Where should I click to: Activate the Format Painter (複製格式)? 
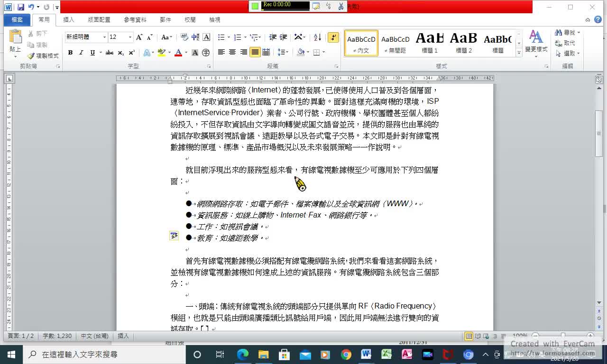point(43,55)
